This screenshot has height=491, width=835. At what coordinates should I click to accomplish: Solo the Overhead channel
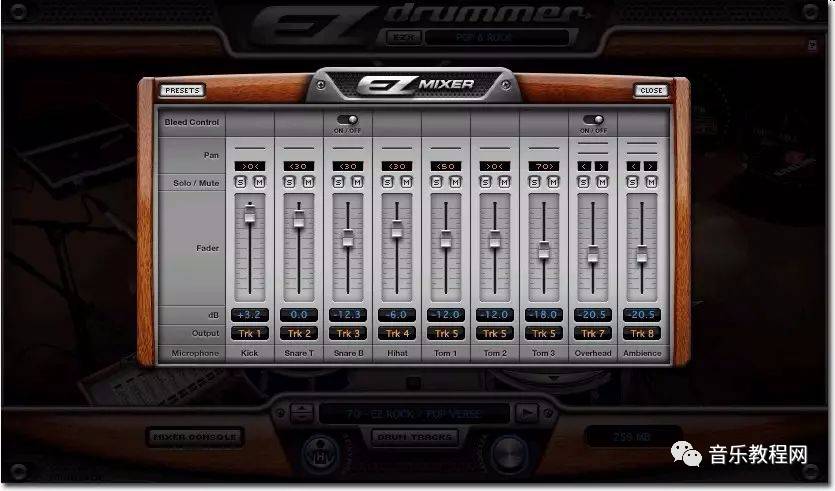pos(583,183)
